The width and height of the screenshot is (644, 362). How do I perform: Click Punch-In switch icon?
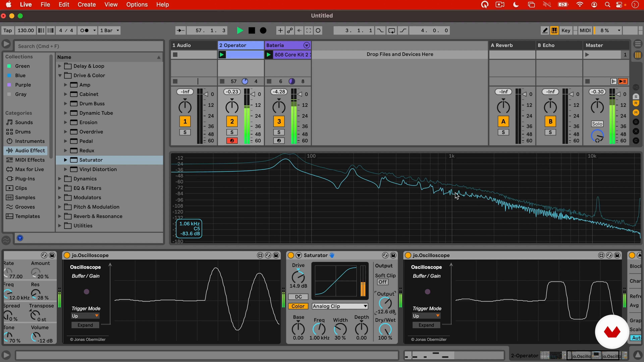pos(380,31)
